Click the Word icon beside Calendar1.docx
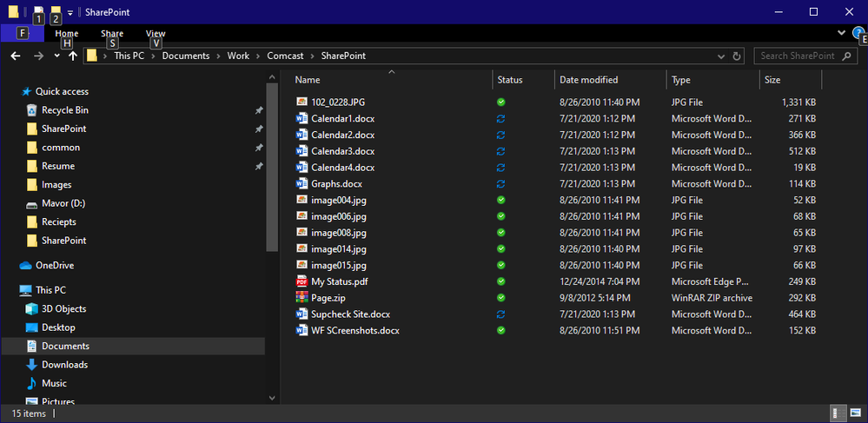 [x=301, y=118]
